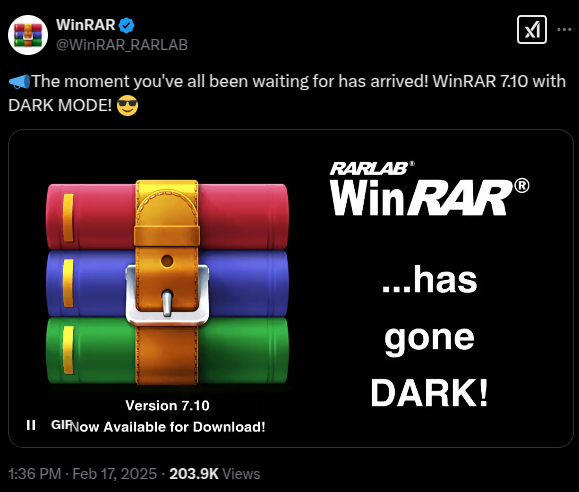579x492 pixels.
Task: Click the "...has gone DARK!" text
Action: click(x=429, y=336)
